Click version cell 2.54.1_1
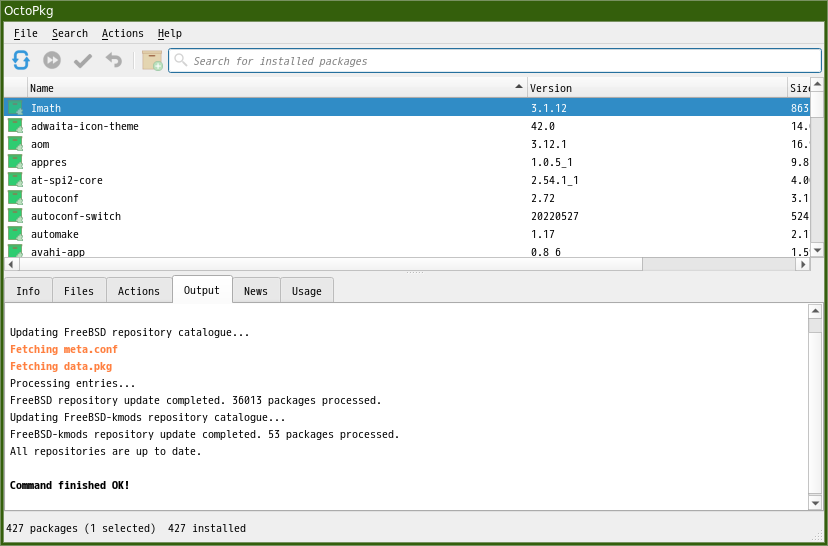The height and width of the screenshot is (546, 828). tap(554, 180)
